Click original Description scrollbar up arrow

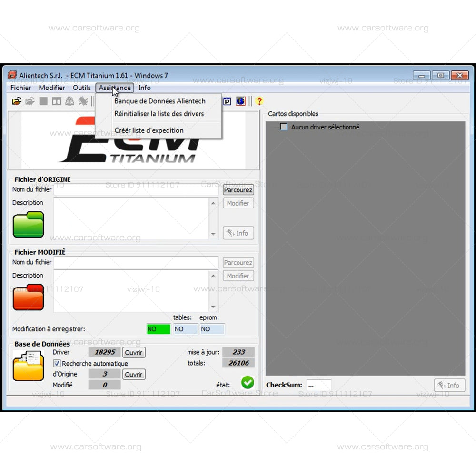point(213,203)
